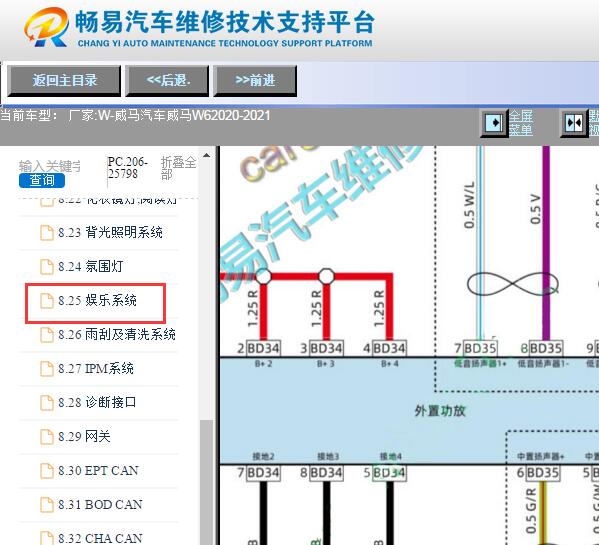The width and height of the screenshot is (599, 545).
Task: Go forward with the >>前进 button
Action: point(255,81)
